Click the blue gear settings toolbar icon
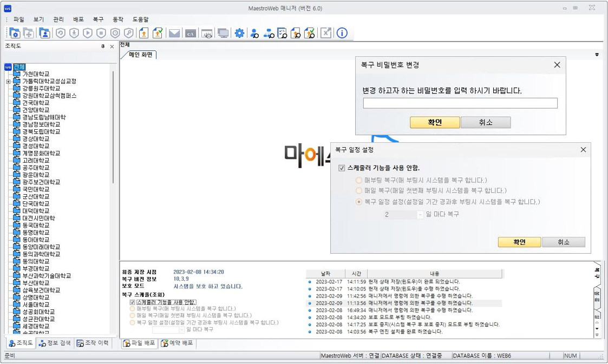Screen dimensions: 608x364 (x=239, y=33)
